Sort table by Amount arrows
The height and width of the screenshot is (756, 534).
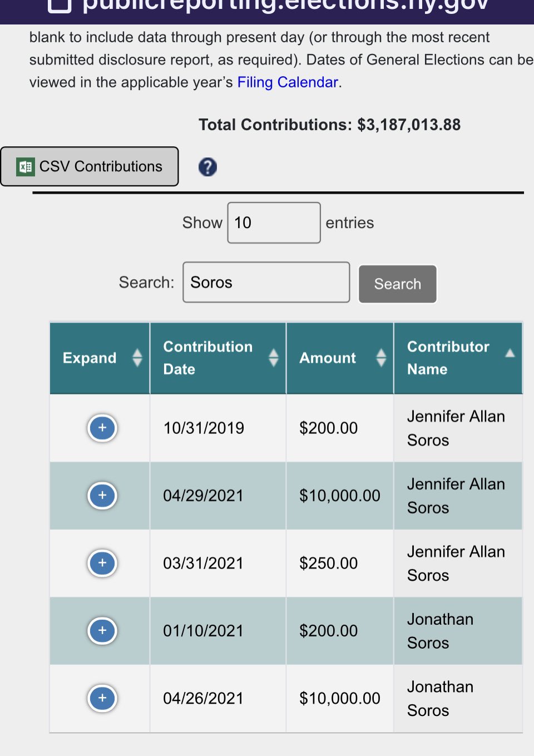point(381,358)
